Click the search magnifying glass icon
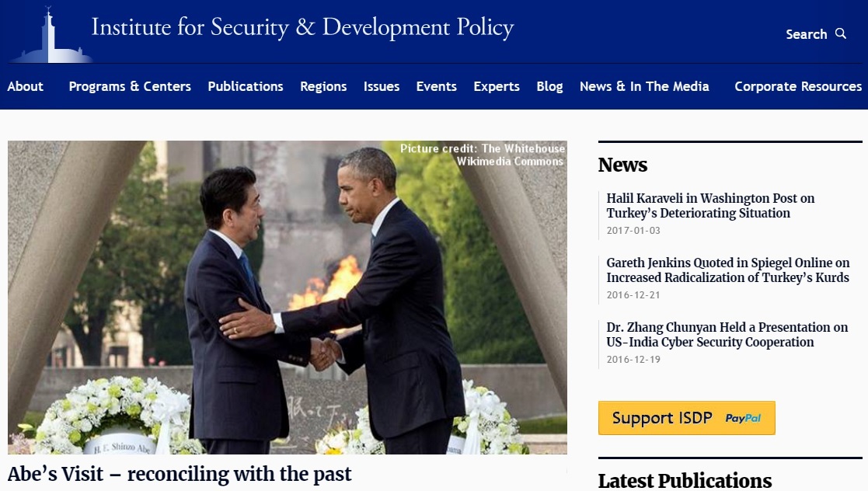Image resolution: width=868 pixels, height=491 pixels. [840, 33]
